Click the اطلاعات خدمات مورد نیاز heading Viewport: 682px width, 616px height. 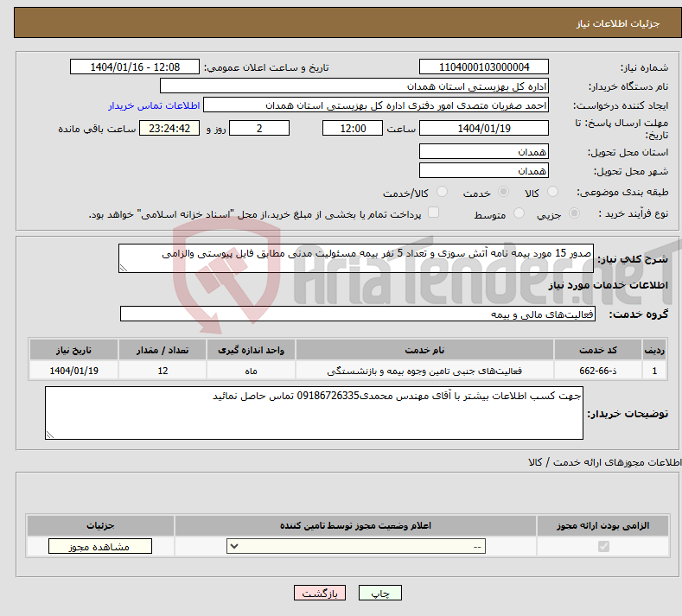point(608,285)
